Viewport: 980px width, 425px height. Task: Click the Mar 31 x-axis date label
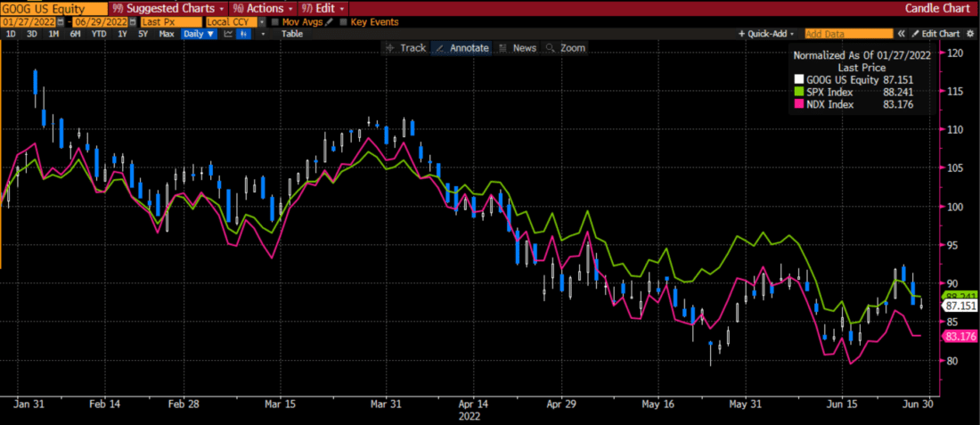[387, 404]
